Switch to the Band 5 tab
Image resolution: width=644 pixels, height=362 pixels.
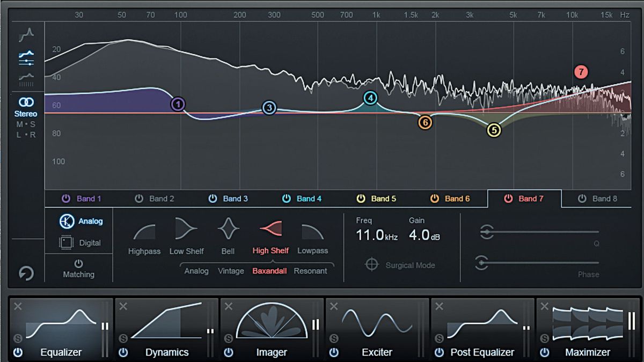(376, 198)
